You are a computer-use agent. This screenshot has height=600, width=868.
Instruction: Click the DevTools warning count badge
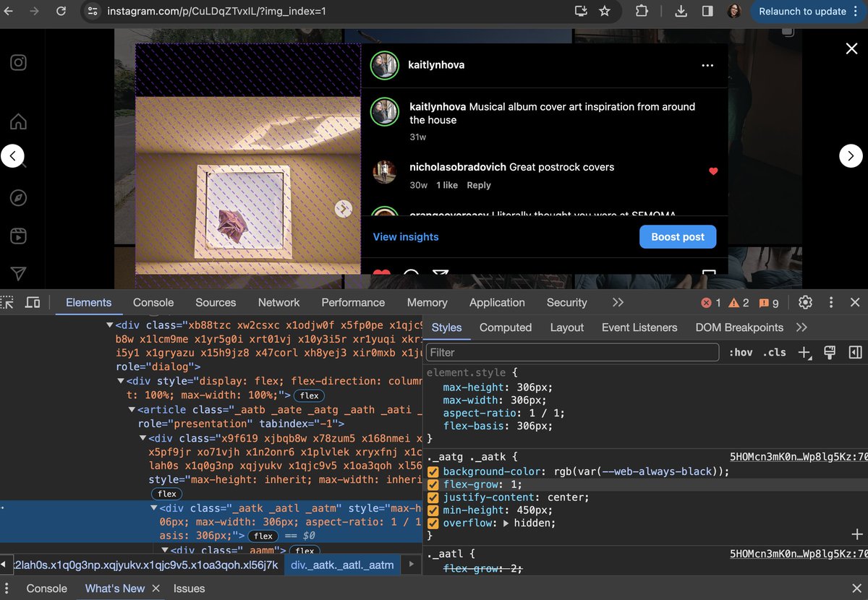click(x=739, y=303)
